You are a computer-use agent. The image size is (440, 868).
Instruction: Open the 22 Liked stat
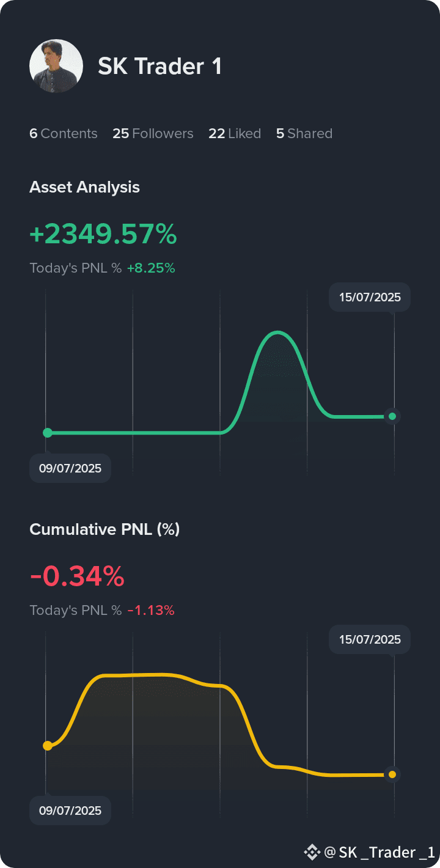[x=235, y=133]
